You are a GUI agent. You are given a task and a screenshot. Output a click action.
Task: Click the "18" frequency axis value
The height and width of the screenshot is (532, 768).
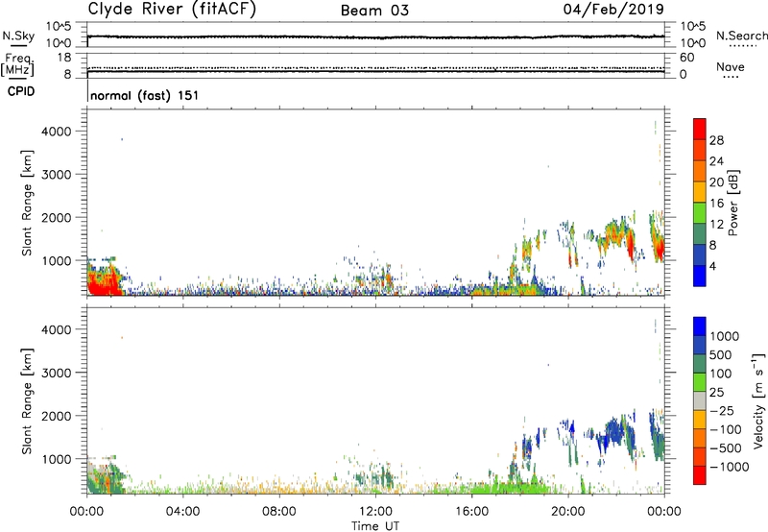[x=64, y=58]
